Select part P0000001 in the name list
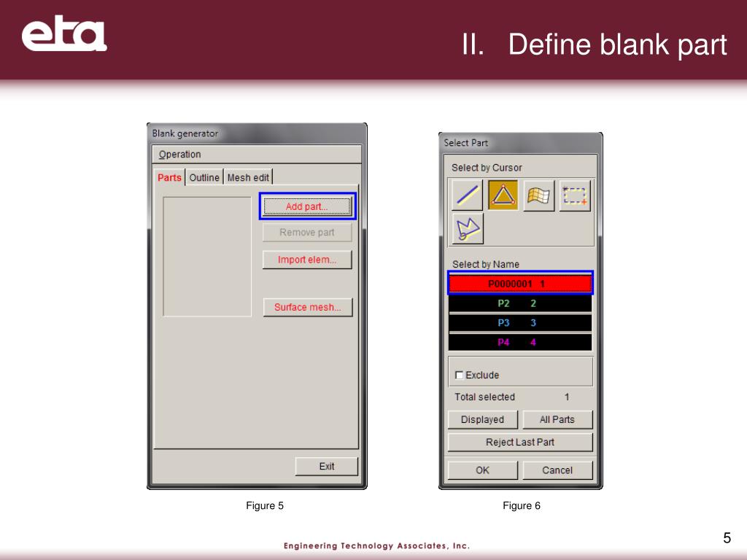Screen dimensions: 747x560 [x=520, y=284]
